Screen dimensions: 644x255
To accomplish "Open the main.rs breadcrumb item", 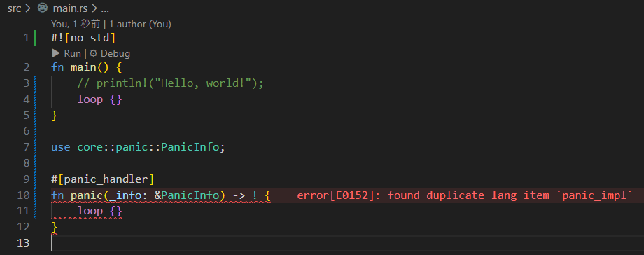I will pyautogui.click(x=70, y=8).
